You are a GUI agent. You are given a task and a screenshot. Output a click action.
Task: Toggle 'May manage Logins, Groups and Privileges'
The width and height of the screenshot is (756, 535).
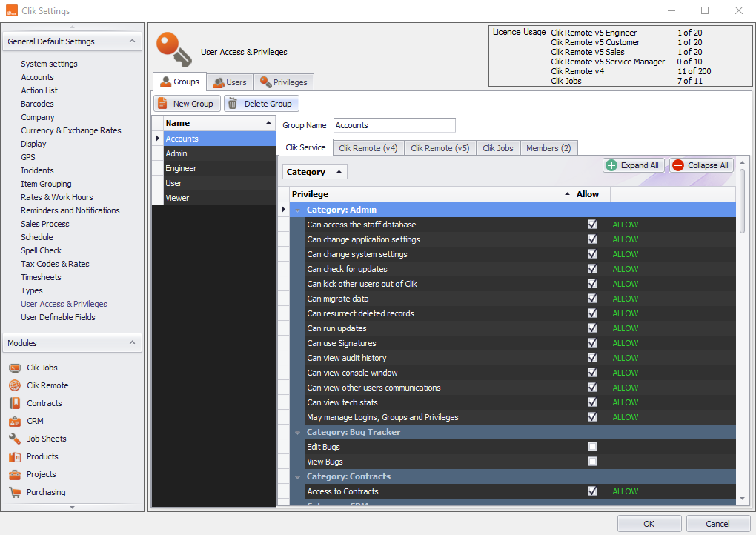coord(592,417)
